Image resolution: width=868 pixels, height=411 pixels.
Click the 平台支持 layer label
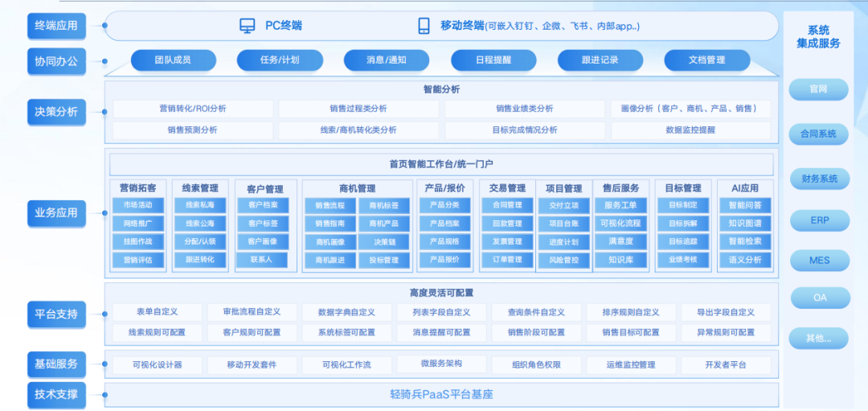tap(56, 314)
